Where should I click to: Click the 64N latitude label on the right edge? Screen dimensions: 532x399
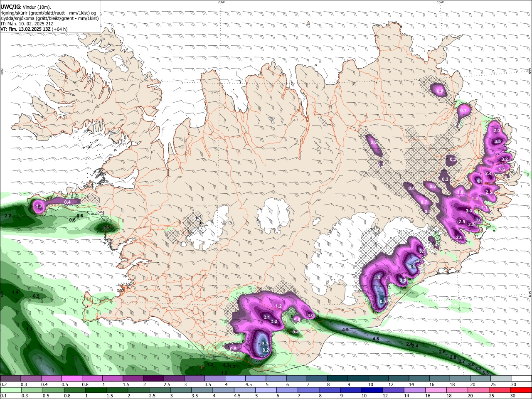tap(530, 293)
